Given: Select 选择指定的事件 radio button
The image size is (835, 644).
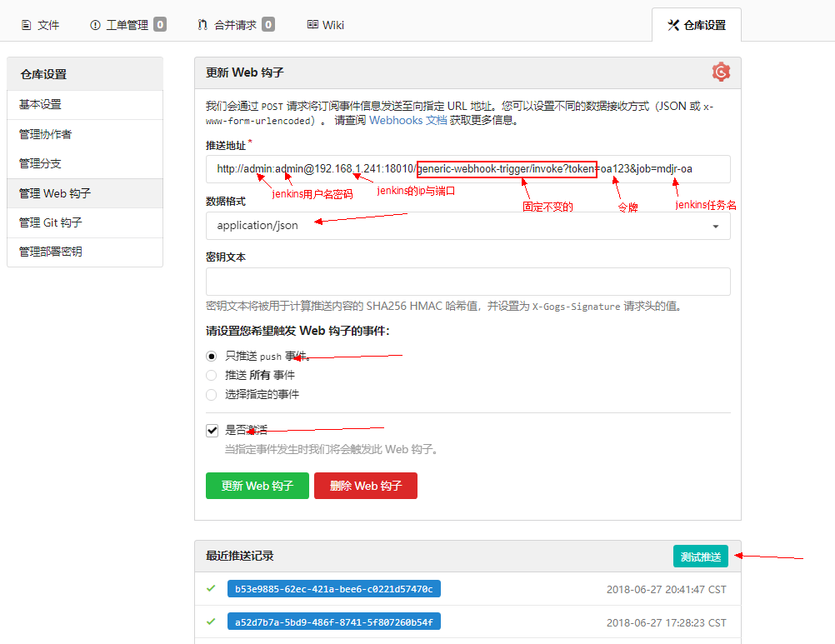Looking at the screenshot, I should 212,394.
